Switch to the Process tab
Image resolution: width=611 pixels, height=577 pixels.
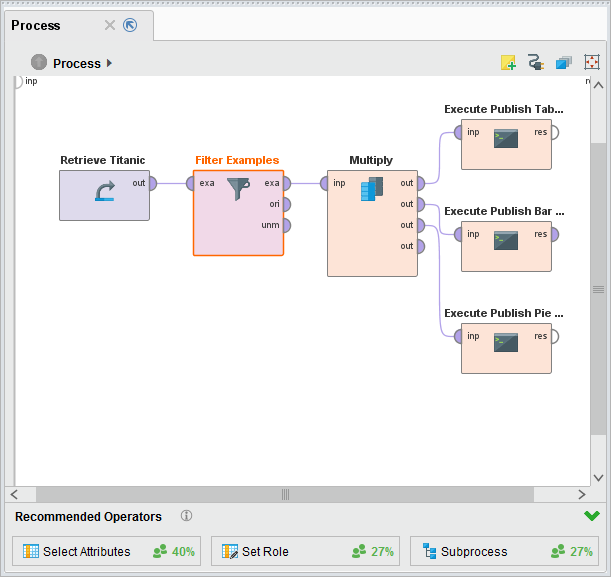pos(36,25)
